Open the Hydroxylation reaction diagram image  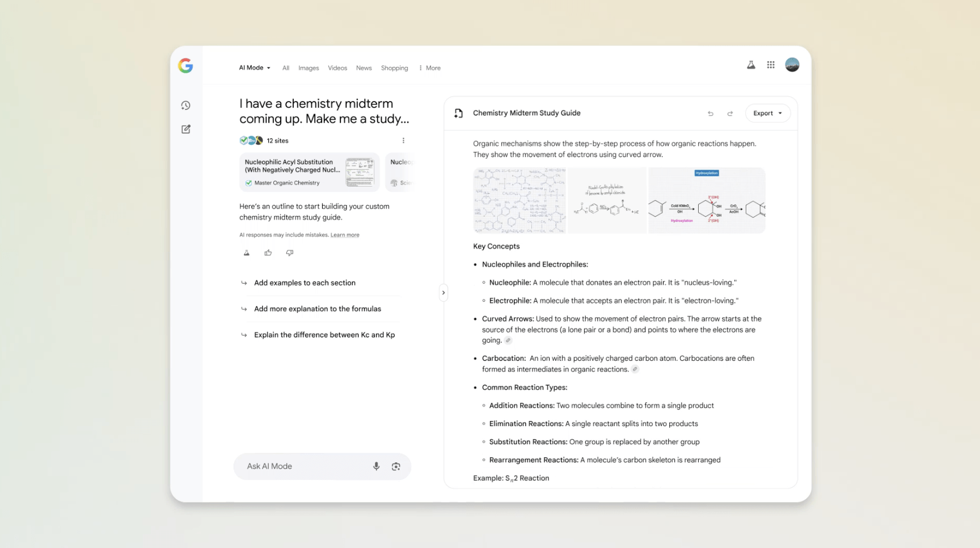point(707,200)
